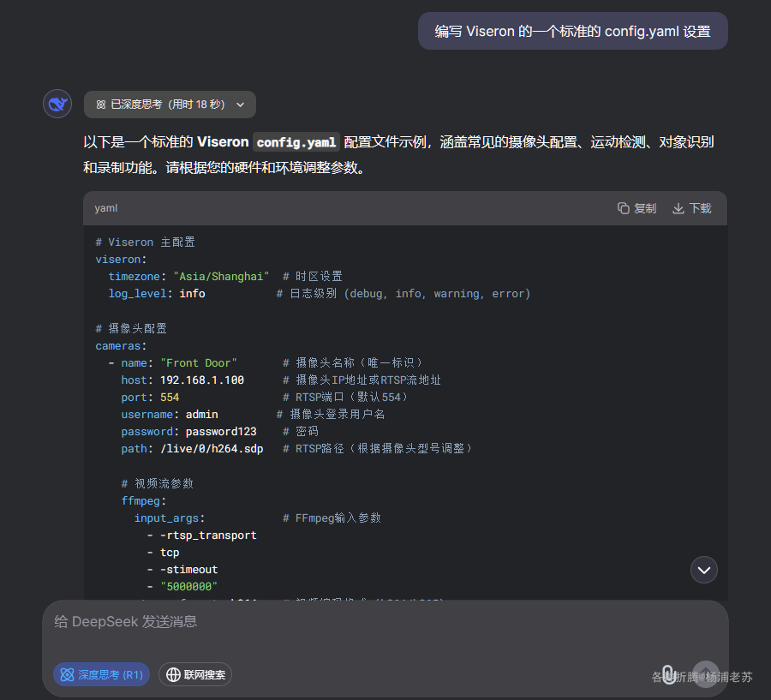Screen dimensions: 771x700
Task: Click the -rtsp_transport argument line
Action: 202,535
